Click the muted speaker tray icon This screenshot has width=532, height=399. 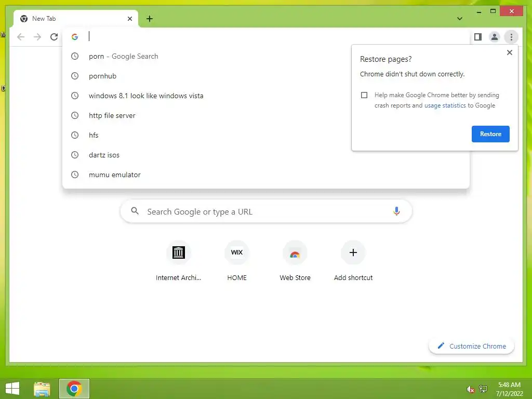tap(470, 389)
